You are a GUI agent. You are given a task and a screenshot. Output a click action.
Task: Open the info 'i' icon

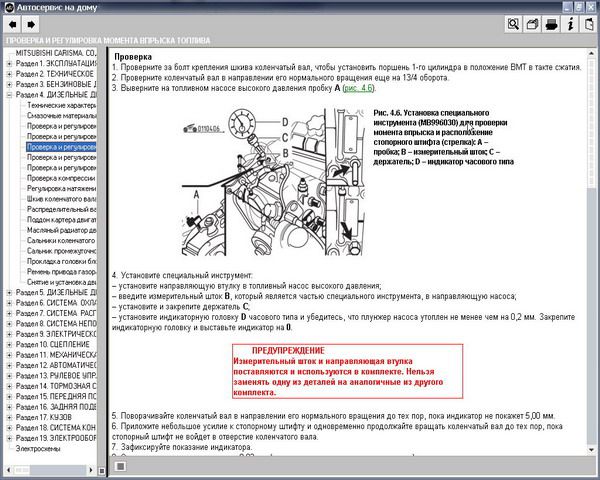570,23
